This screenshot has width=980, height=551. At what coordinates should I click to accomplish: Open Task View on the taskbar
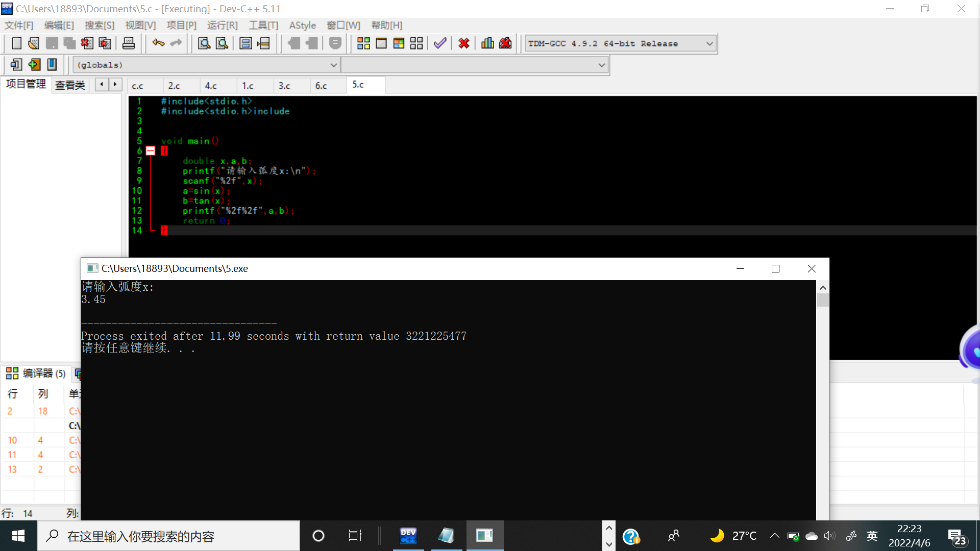coord(355,536)
